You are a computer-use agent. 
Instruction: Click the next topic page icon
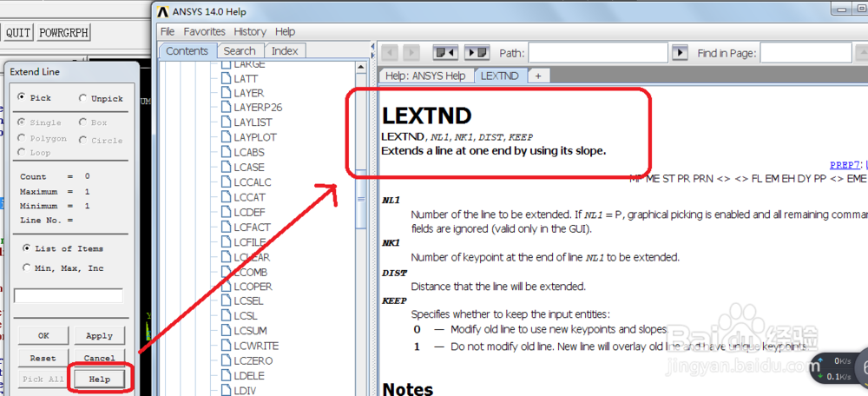pyautogui.click(x=477, y=53)
